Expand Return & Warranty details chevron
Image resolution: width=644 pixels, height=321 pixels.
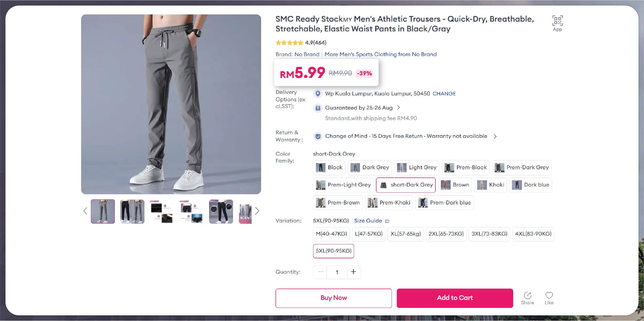pyautogui.click(x=495, y=136)
